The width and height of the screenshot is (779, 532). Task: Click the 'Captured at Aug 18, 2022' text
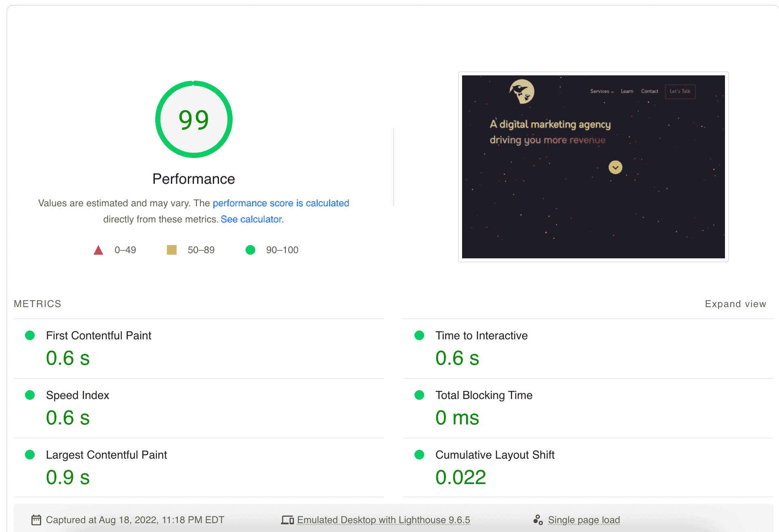click(135, 520)
